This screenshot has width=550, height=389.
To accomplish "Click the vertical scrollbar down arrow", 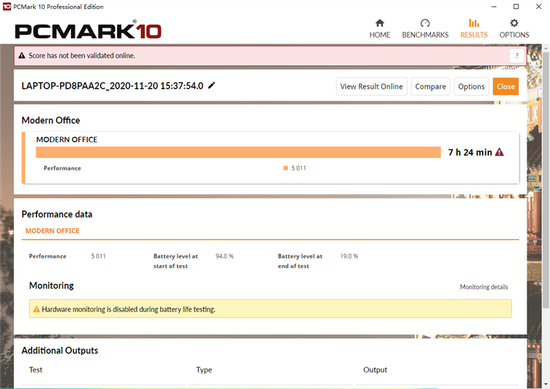I will (546, 384).
